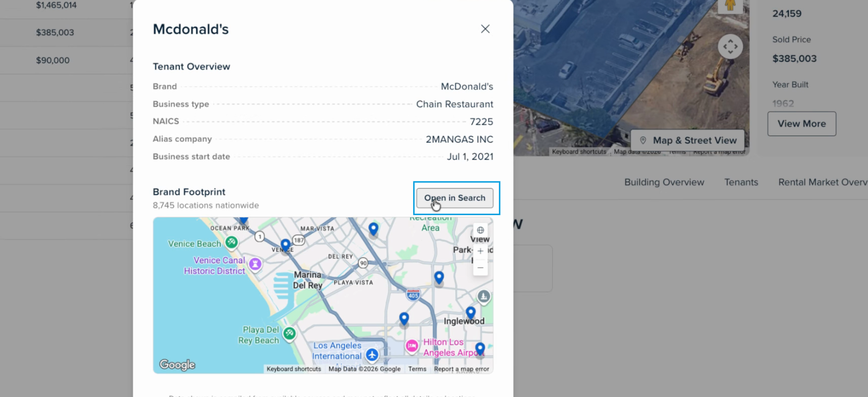This screenshot has height=397, width=868.
Task: Open Map & Street View
Action: [687, 140]
